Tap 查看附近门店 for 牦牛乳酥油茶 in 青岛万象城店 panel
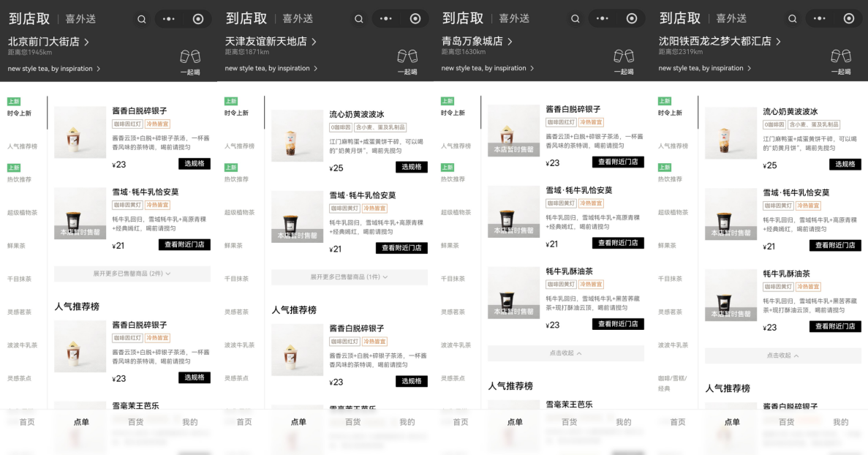This screenshot has width=868, height=455. [x=617, y=324]
